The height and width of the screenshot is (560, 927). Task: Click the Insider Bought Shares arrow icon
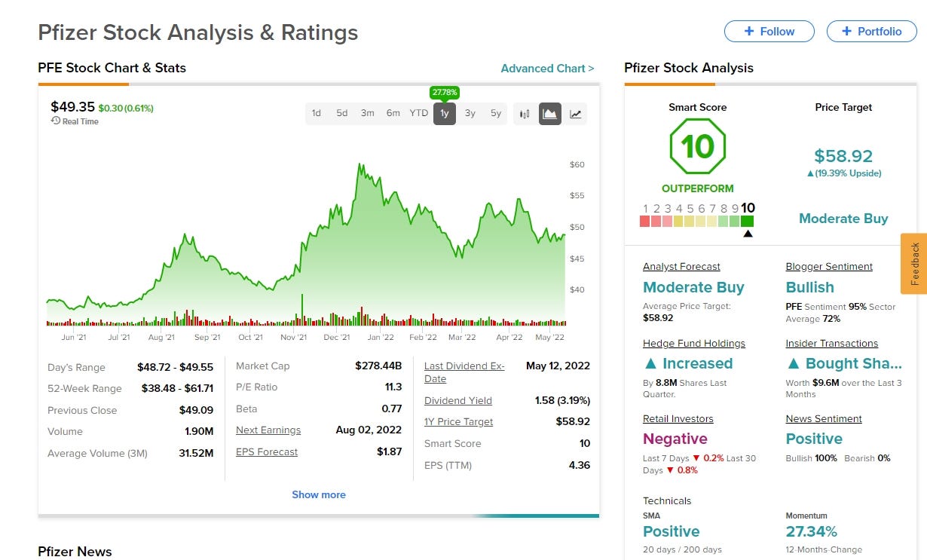(x=793, y=364)
